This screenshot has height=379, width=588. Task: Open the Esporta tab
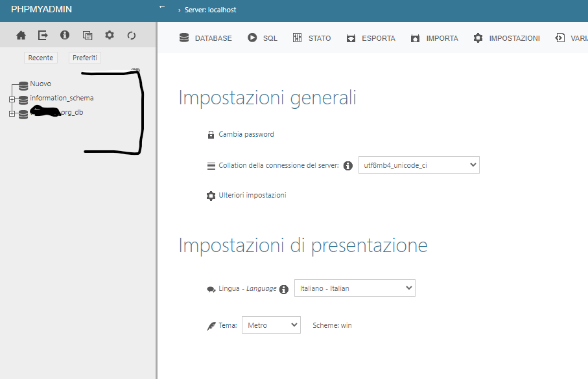371,38
